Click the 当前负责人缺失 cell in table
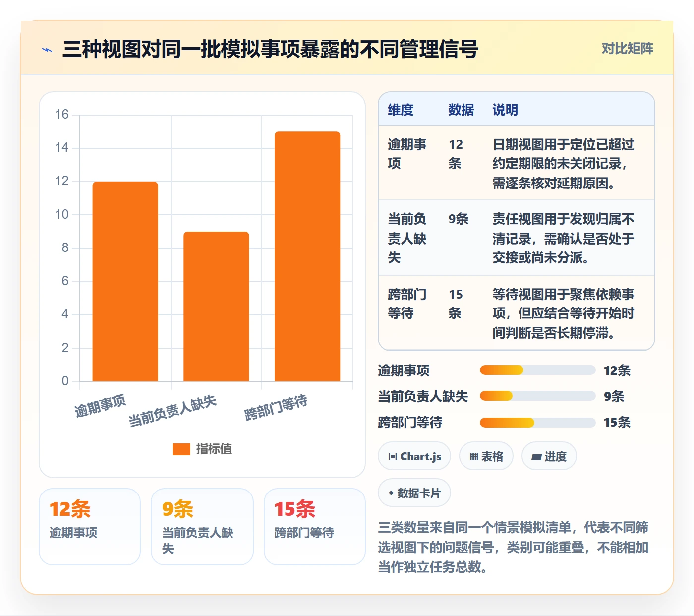The height and width of the screenshot is (616, 694). [407, 238]
